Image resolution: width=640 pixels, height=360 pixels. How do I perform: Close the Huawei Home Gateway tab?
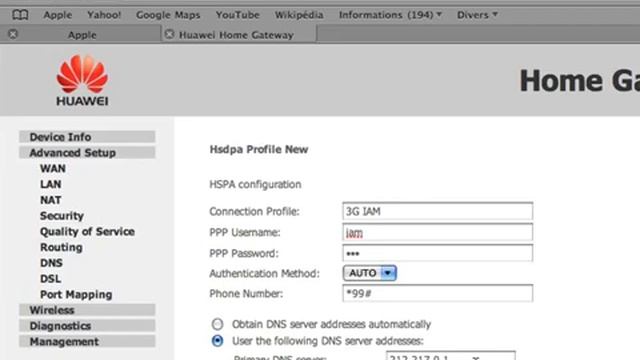[169, 34]
